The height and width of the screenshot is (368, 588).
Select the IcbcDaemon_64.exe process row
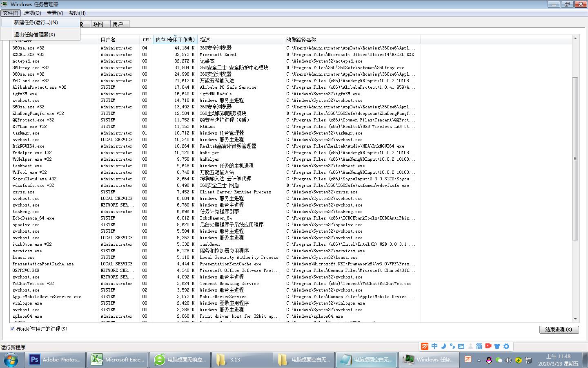216,218
